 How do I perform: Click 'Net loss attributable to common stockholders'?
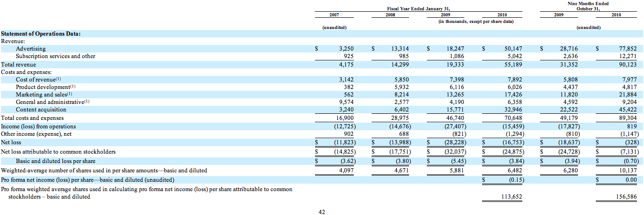coord(59,152)
